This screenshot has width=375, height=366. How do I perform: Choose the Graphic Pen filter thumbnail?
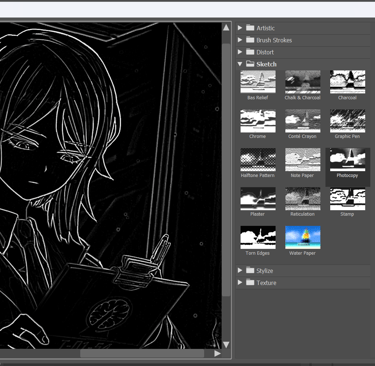[347, 121]
